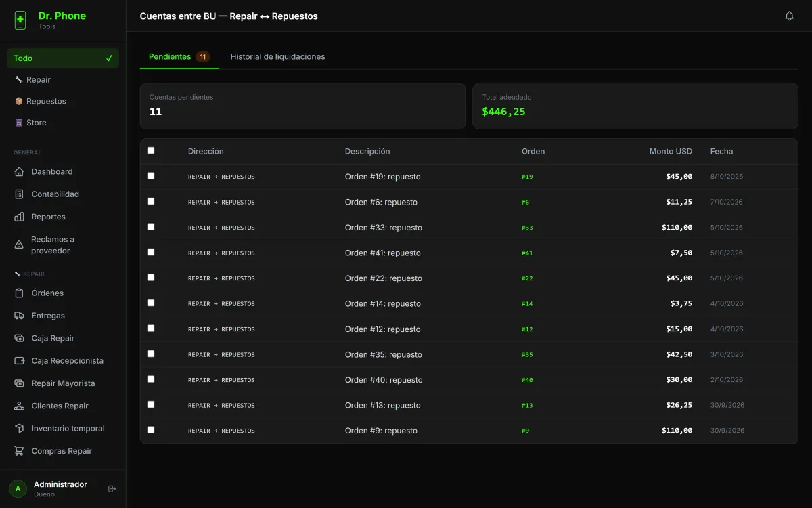
Task: Toggle the select-all checkbox in table header
Action: pos(151,150)
